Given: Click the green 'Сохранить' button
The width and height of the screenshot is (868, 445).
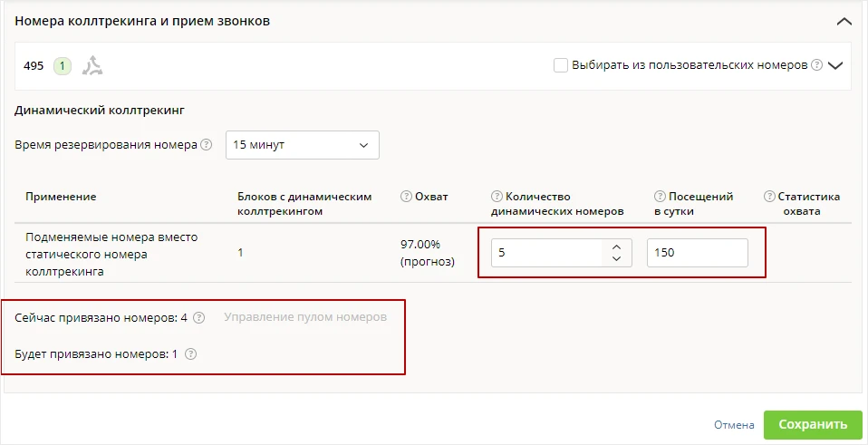Looking at the screenshot, I should (813, 425).
